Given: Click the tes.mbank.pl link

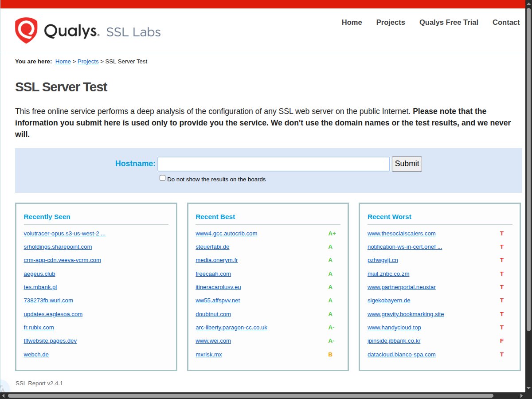Looking at the screenshot, I should 40,287.
